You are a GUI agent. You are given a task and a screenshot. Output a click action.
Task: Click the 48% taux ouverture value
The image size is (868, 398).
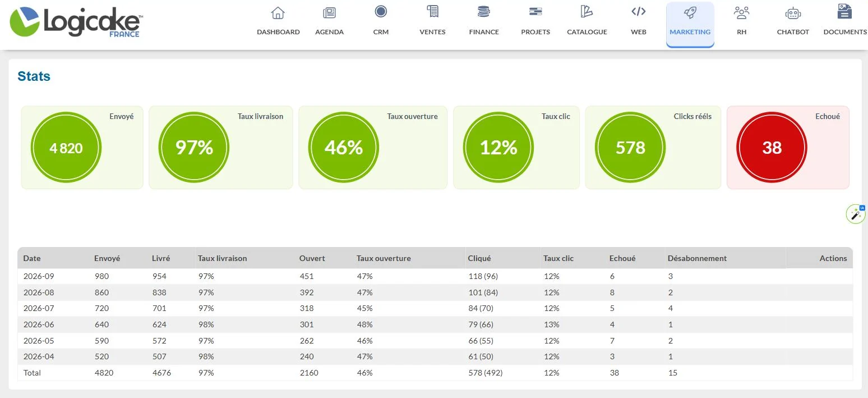point(365,324)
